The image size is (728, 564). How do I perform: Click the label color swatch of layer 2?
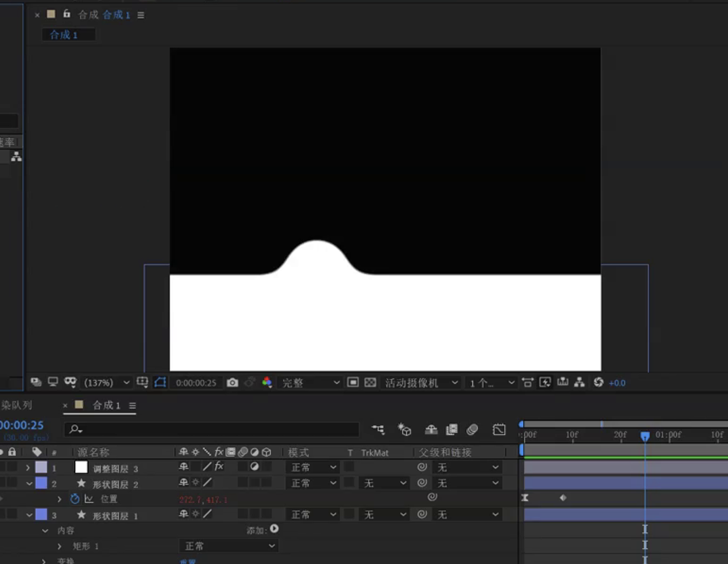[41, 483]
